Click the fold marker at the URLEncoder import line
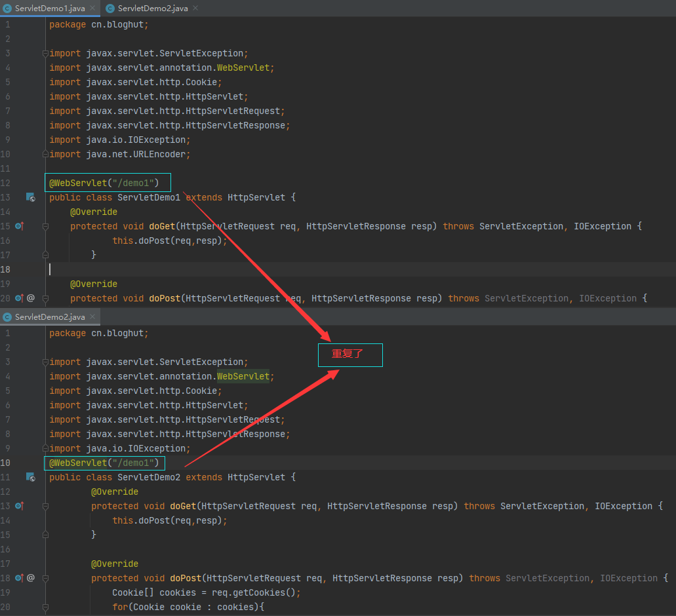 point(45,154)
